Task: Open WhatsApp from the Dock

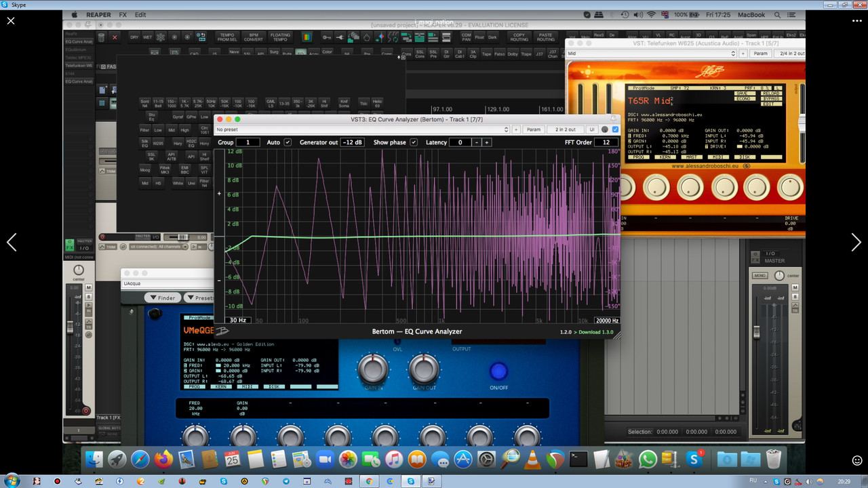Action: click(x=648, y=460)
